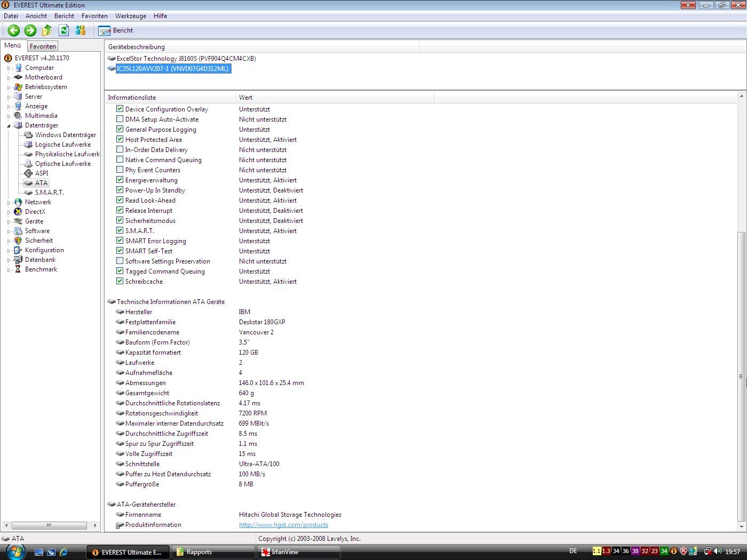Collapse the Datenträger tree node

(x=9, y=126)
